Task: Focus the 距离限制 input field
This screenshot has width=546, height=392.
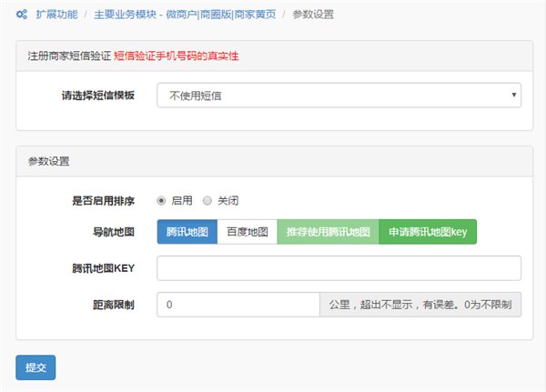Action: pos(238,305)
